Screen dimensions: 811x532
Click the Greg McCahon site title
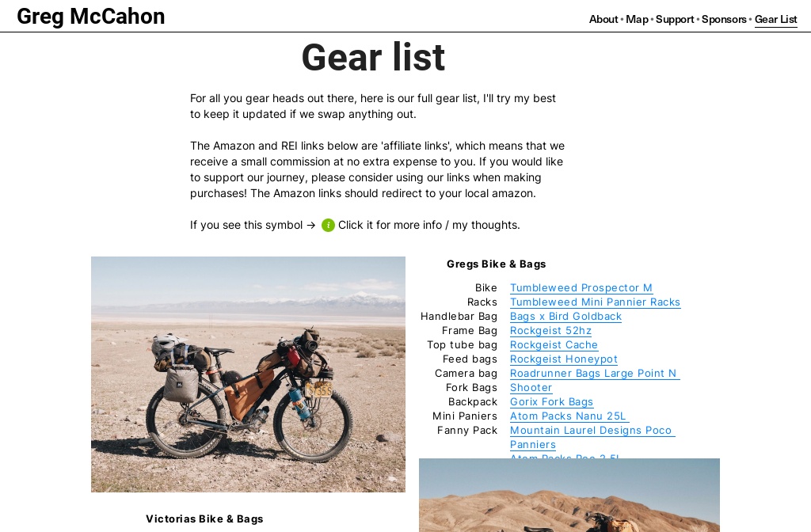[x=90, y=16]
